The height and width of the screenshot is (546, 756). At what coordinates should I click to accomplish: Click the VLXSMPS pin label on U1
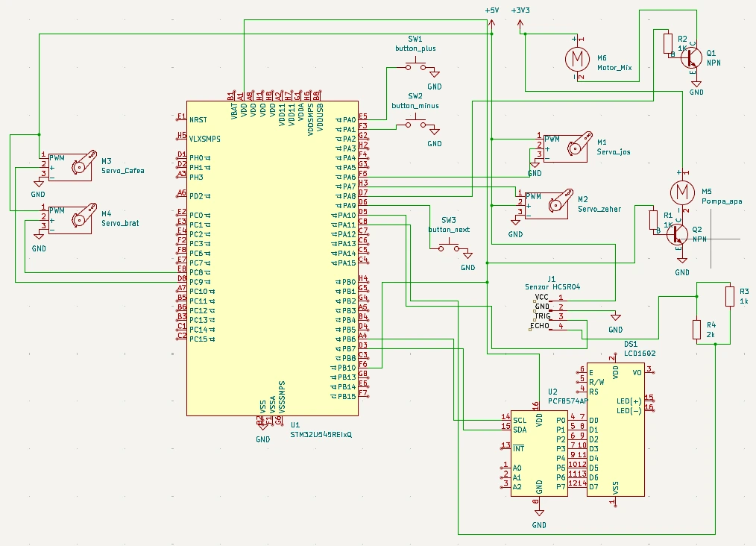(205, 139)
